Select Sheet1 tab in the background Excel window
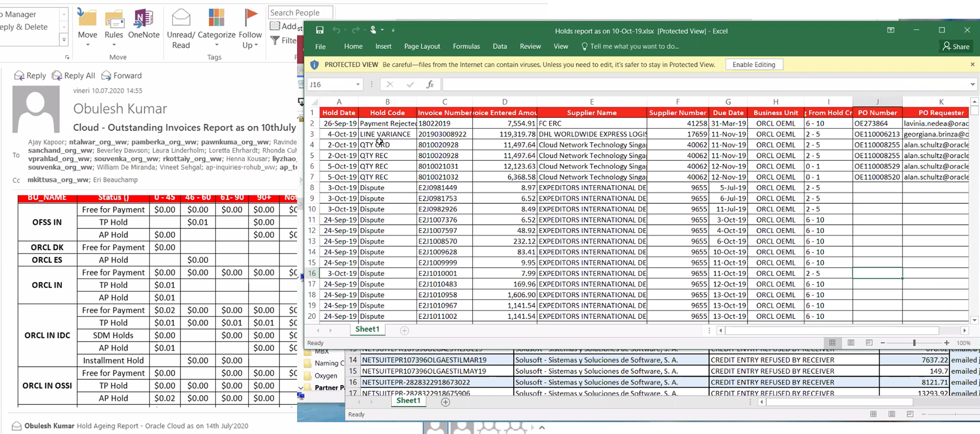980x434 pixels. click(409, 401)
